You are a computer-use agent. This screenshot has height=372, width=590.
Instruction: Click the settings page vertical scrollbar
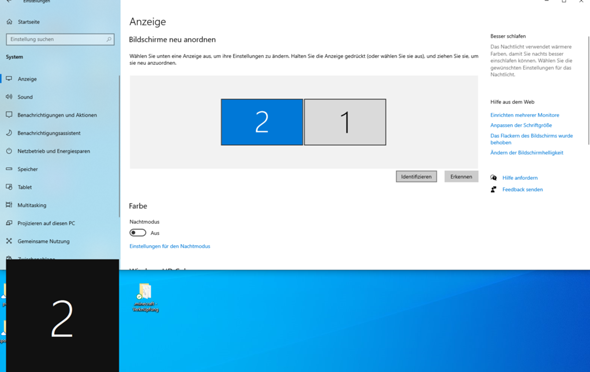tap(588, 90)
